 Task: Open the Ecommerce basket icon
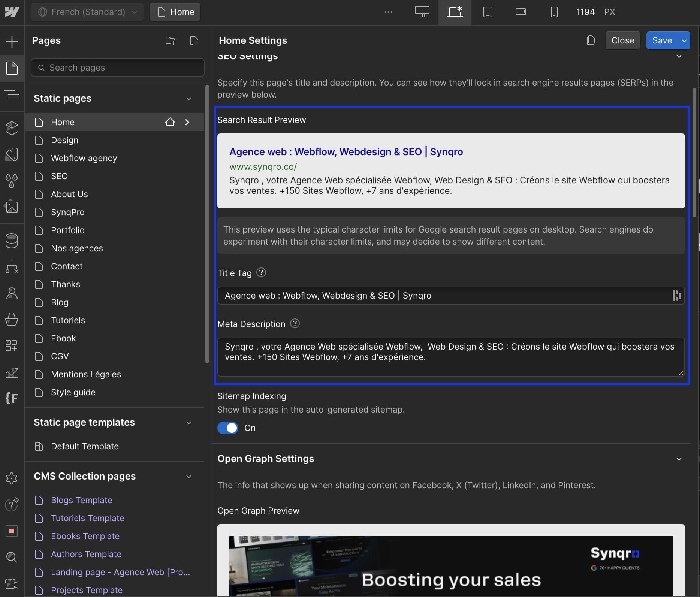pos(12,319)
